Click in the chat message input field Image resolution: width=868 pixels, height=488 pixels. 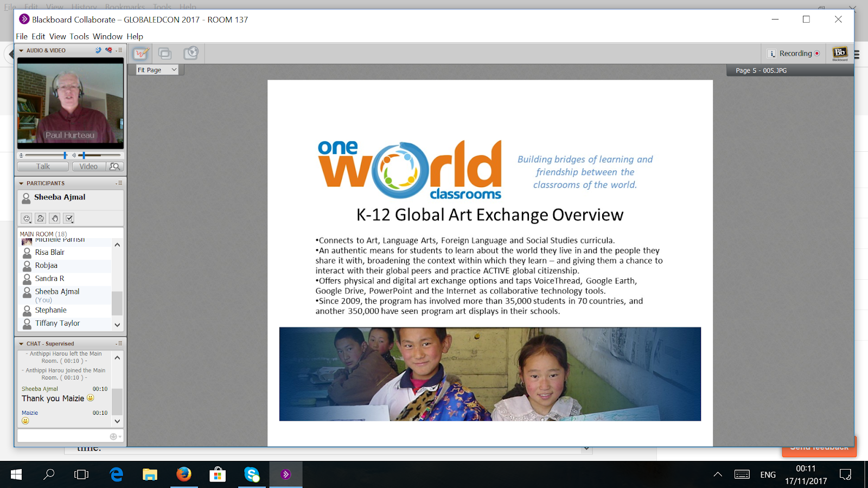[63, 436]
